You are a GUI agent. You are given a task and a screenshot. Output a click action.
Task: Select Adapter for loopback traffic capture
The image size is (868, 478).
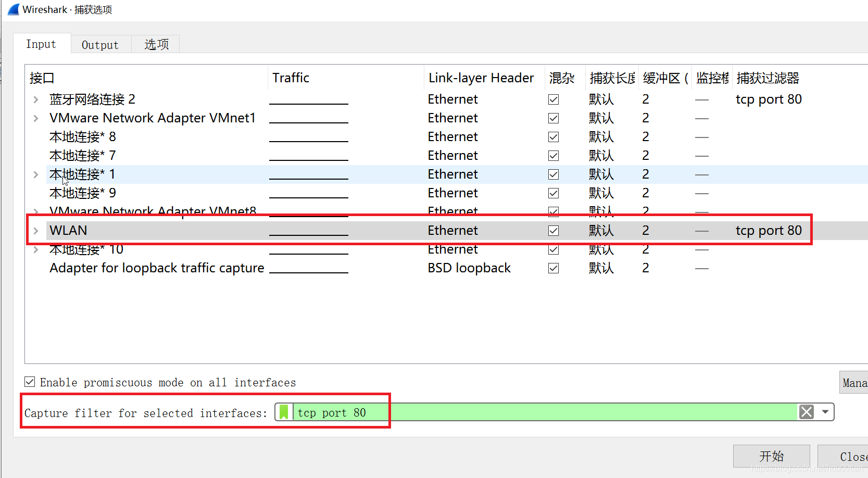coord(157,268)
